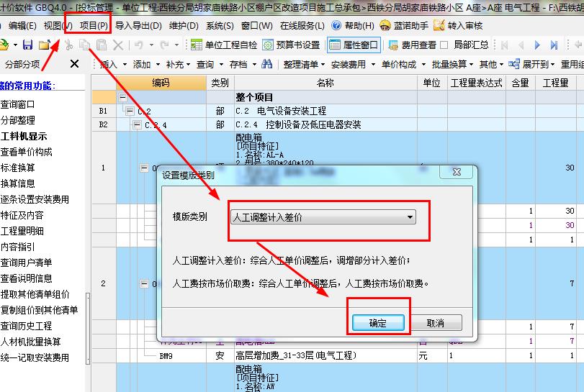Image resolution: width=584 pixels, height=392 pixels.
Task: Collapse the C.2 tree node
Action: pos(130,111)
